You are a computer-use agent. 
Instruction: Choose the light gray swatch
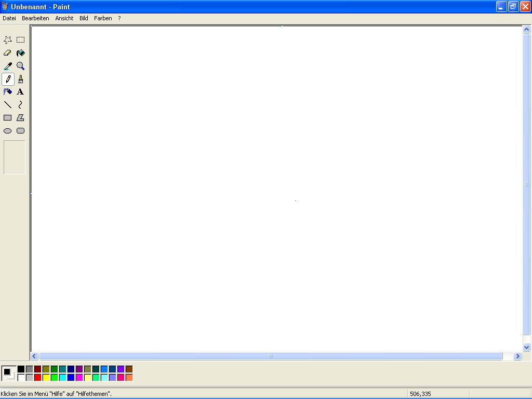(30, 377)
